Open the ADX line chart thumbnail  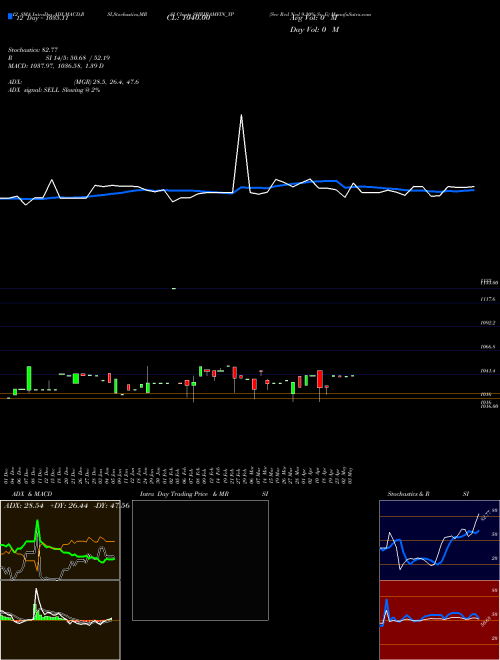[60, 540]
